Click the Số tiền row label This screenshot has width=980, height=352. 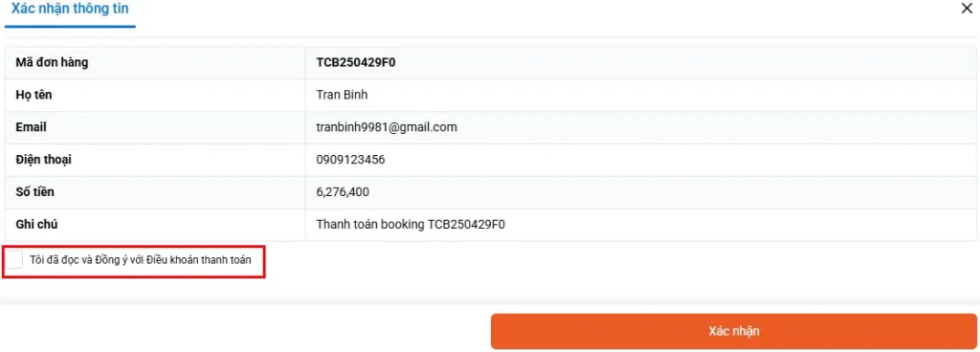[x=35, y=192]
